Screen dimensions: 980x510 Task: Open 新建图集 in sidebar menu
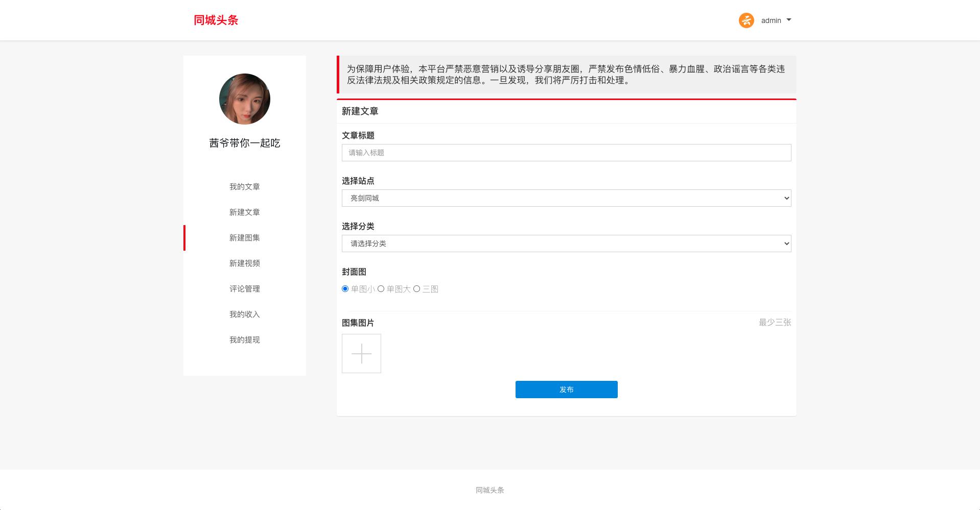244,238
